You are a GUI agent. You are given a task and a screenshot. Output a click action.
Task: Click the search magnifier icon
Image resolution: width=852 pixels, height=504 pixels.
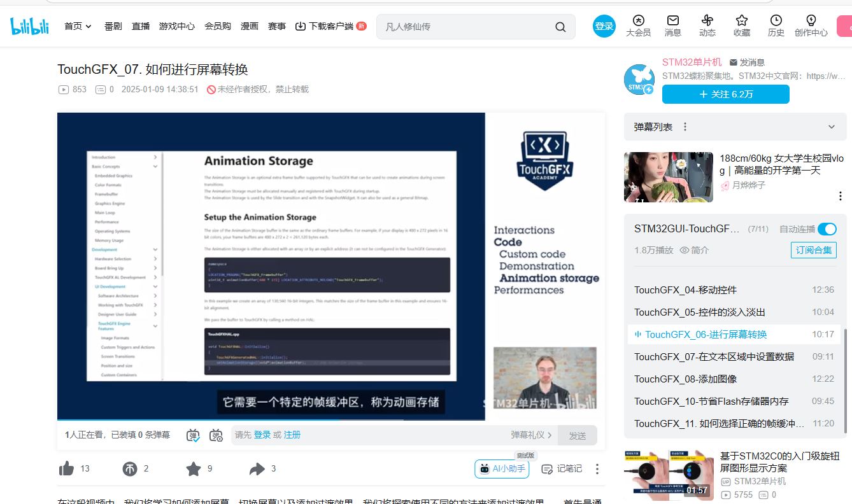tap(560, 27)
